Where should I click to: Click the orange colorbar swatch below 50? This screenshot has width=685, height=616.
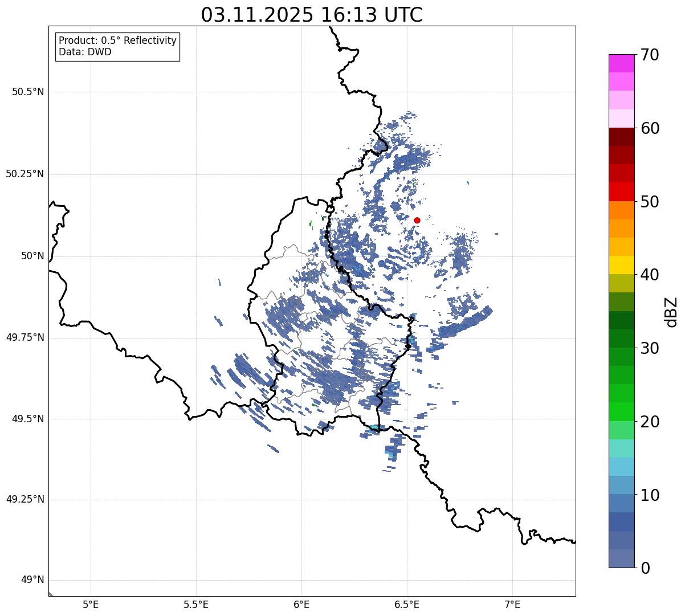click(x=622, y=210)
